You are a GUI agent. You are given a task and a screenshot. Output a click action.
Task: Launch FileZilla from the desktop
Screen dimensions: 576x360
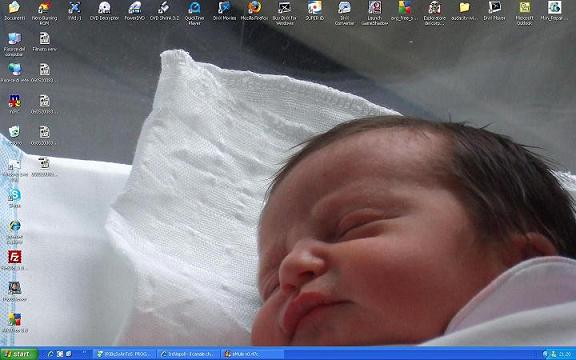[x=15, y=260]
